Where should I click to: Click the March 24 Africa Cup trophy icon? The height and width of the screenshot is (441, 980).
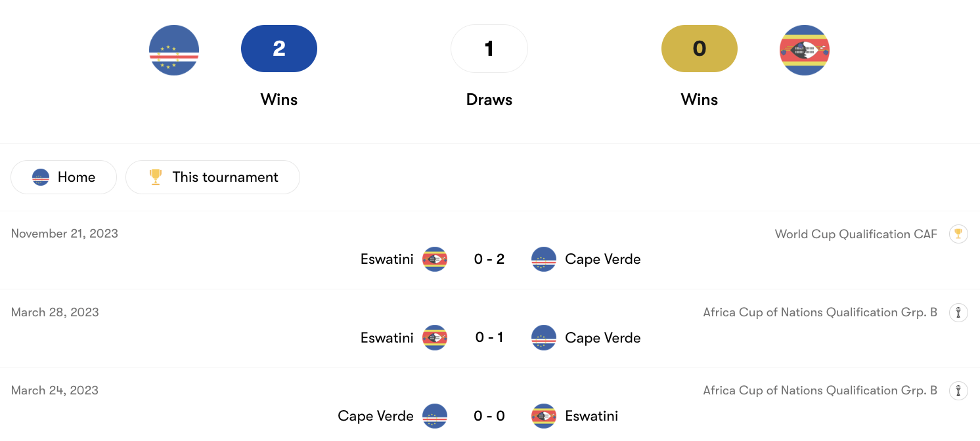958,390
